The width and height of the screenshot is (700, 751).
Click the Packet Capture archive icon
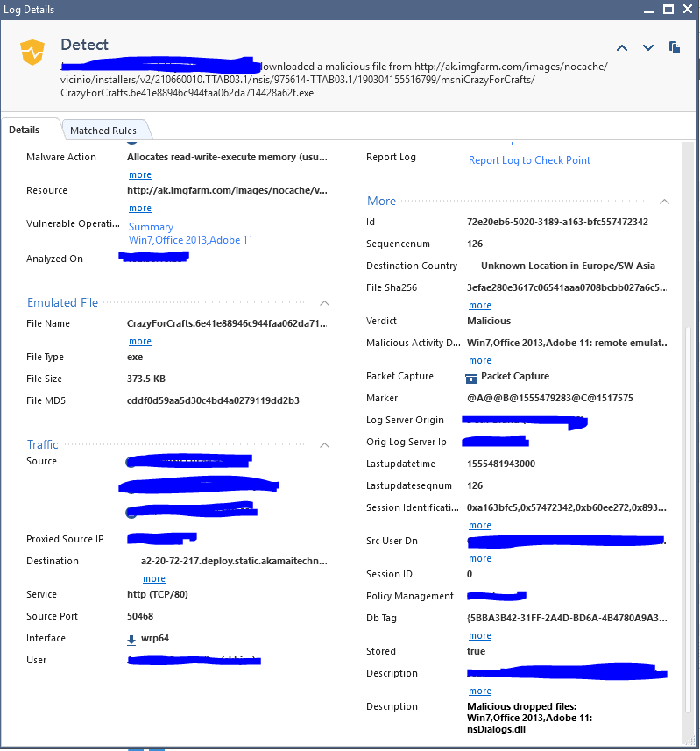pos(470,377)
